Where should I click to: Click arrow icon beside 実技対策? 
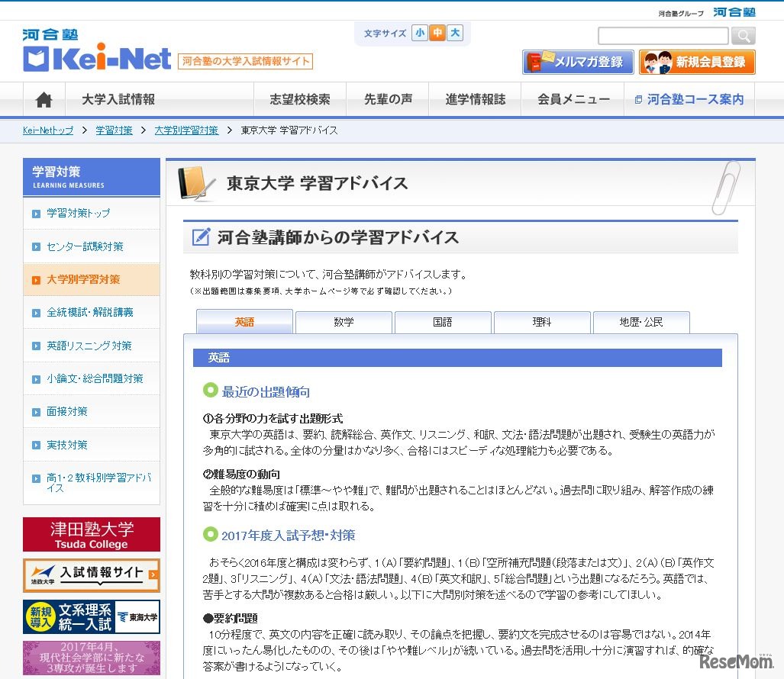click(x=36, y=446)
